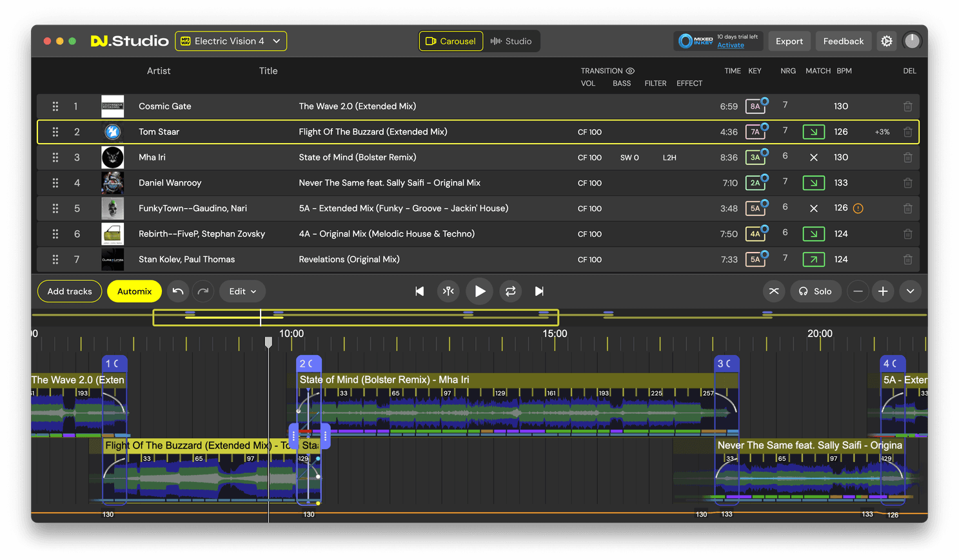The height and width of the screenshot is (560, 959).
Task: Switch to the Carousel view tab
Action: tap(451, 41)
